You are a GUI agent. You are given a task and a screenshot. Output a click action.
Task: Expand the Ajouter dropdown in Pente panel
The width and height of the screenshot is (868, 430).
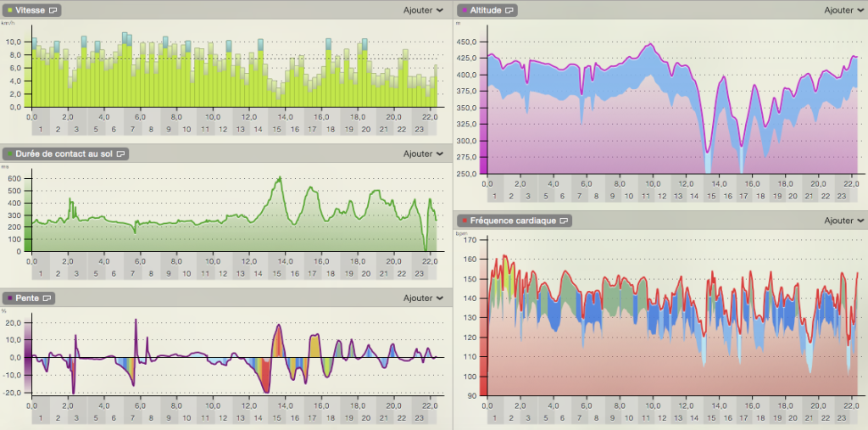423,299
